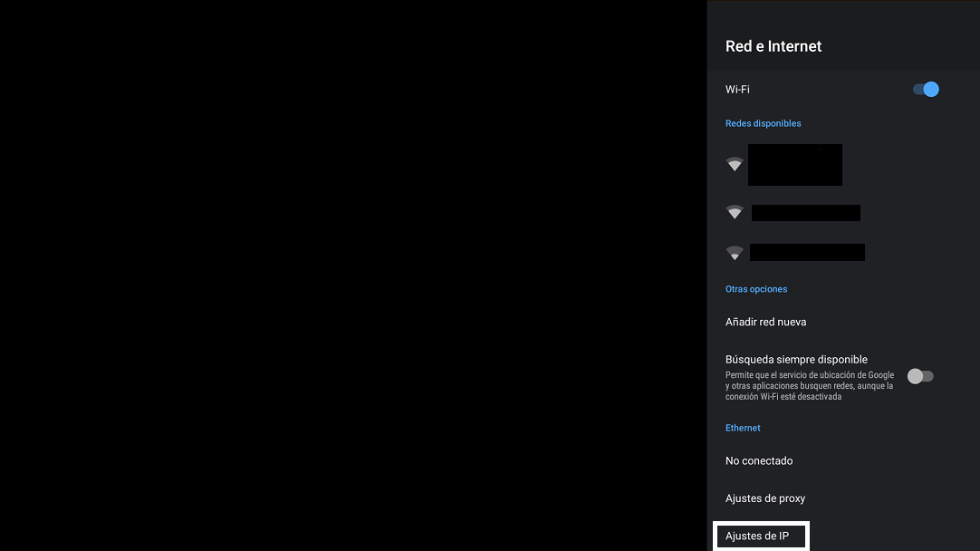This screenshot has width=980, height=551.
Task: Click the Google location service description text
Action: point(809,386)
